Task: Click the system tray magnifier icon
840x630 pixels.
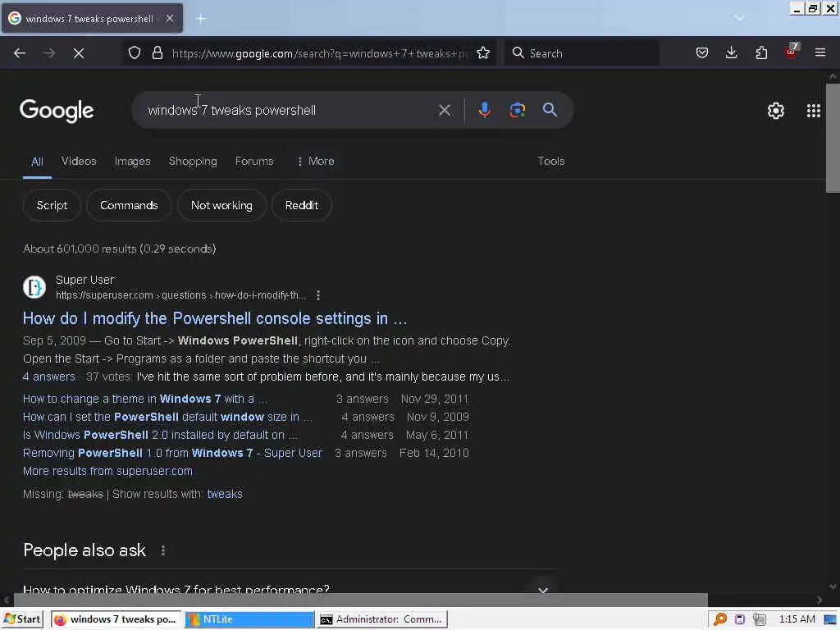Action: click(720, 619)
